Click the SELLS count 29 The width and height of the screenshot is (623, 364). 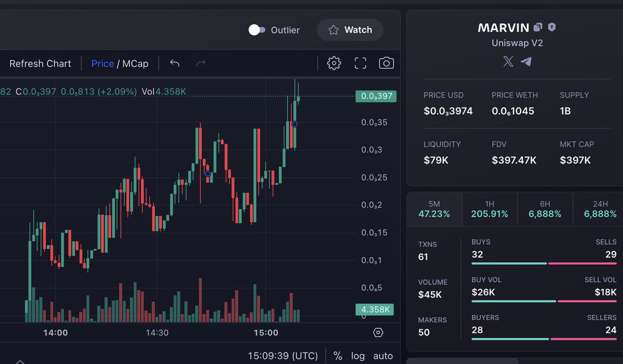click(x=611, y=254)
